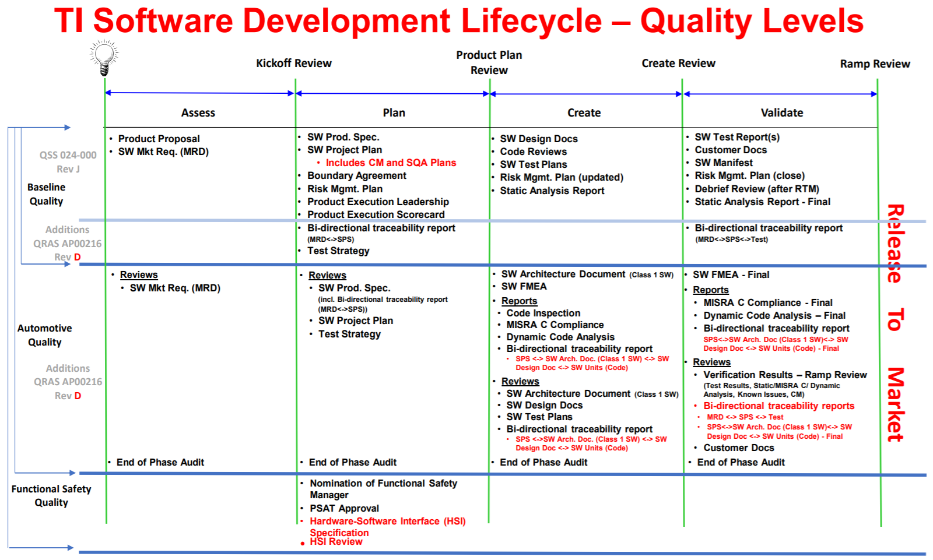
Task: Select the red 'HSI Review' bullet
Action: [336, 541]
